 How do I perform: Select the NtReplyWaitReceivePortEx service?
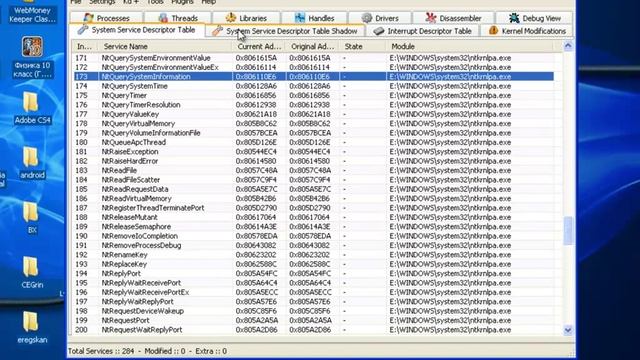(313, 293)
